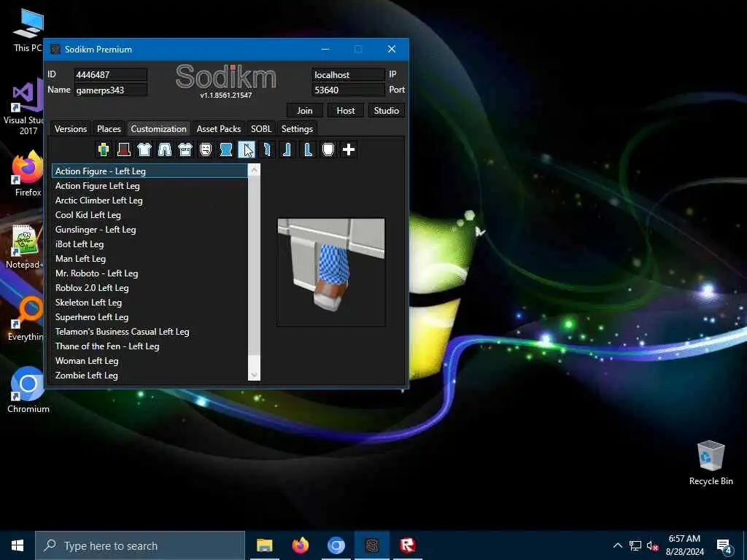Screen dimensions: 747x560
Task: Select "Cool Kid Left Leg"
Action: (150, 215)
